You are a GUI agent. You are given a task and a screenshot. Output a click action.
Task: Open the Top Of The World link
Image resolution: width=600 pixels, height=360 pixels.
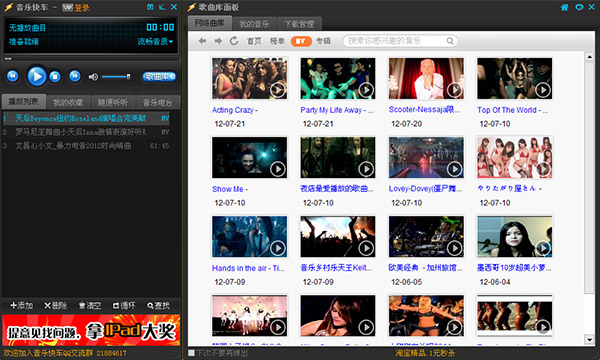[x=513, y=110]
